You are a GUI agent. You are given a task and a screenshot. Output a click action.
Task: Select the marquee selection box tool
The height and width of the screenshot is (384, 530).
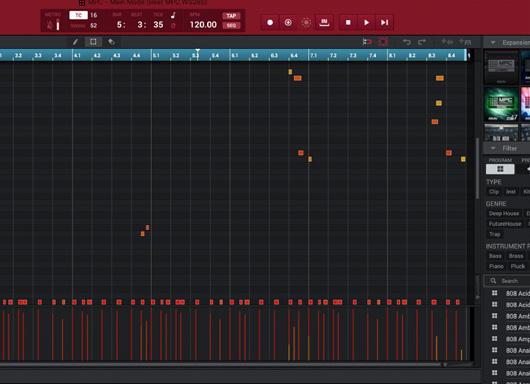point(93,42)
